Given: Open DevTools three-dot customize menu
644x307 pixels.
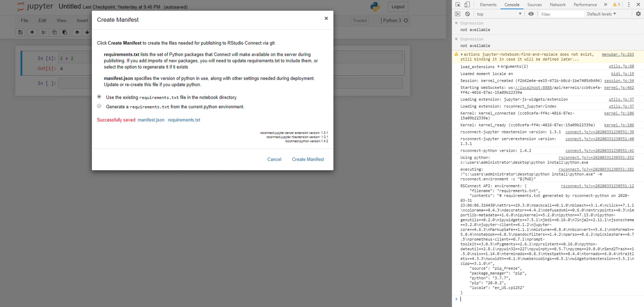Looking at the screenshot, I should 629,5.
